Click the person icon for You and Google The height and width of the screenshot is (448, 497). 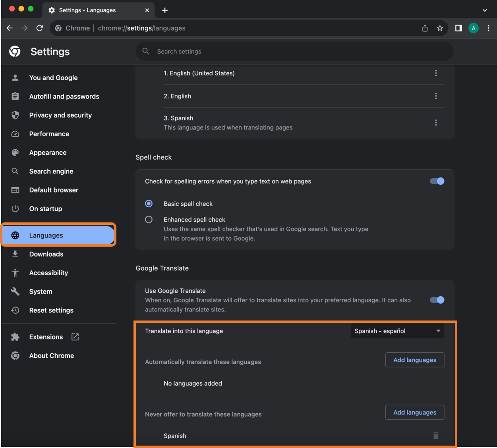click(15, 78)
